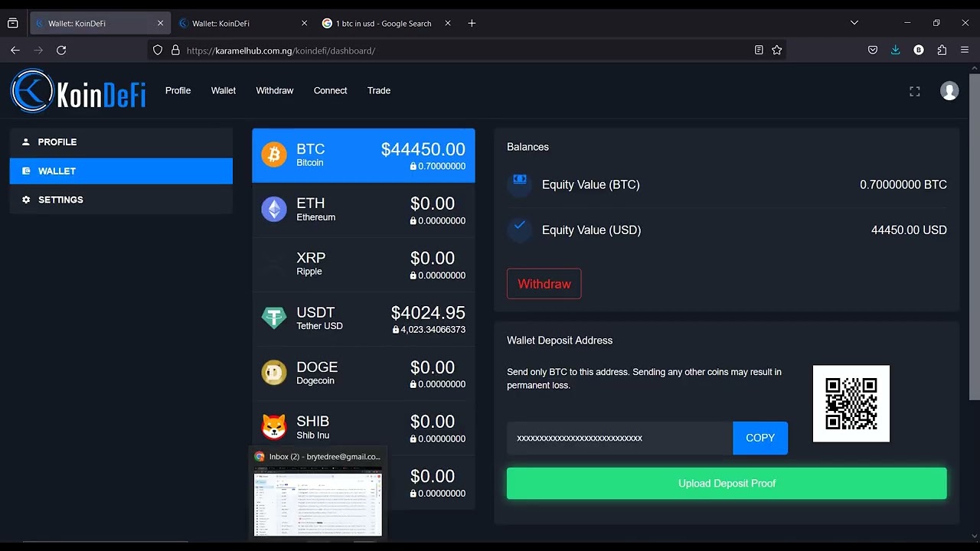Click the $4024.95 USDT balance
Image resolution: width=980 pixels, height=551 pixels.
(x=428, y=313)
